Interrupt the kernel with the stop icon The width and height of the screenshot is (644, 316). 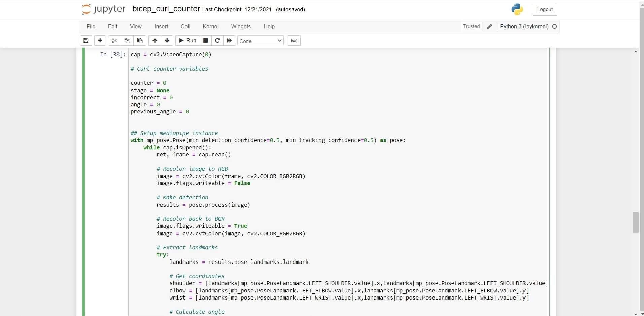pyautogui.click(x=205, y=40)
